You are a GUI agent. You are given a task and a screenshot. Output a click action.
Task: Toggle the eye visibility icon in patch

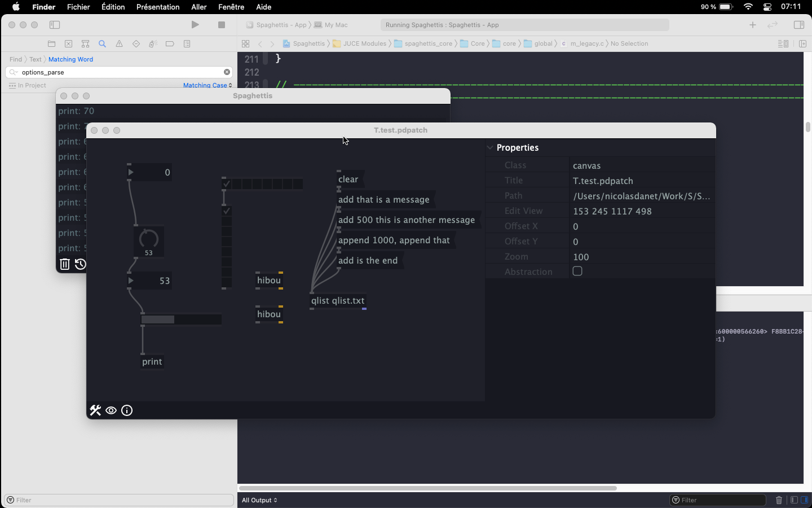[x=111, y=410]
